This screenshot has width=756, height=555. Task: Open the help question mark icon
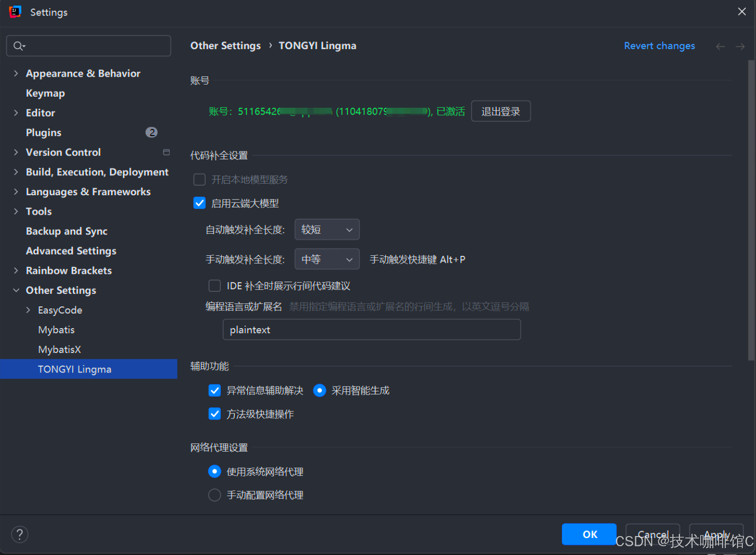[x=20, y=534]
